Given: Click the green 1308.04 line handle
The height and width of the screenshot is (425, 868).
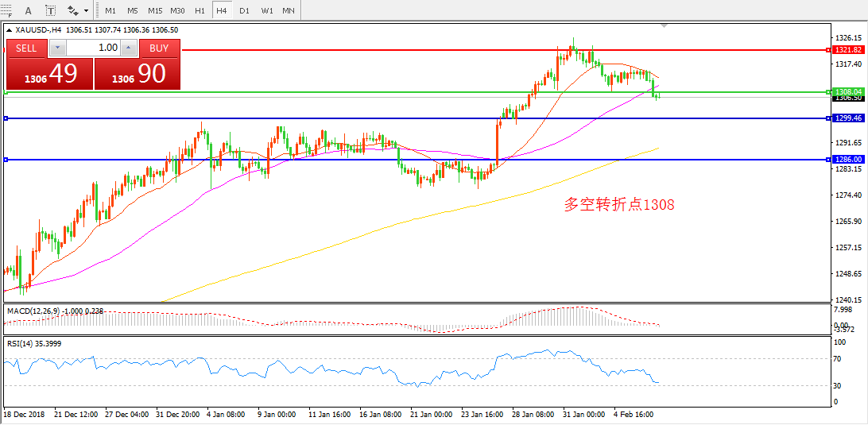Looking at the screenshot, I should pos(827,92).
